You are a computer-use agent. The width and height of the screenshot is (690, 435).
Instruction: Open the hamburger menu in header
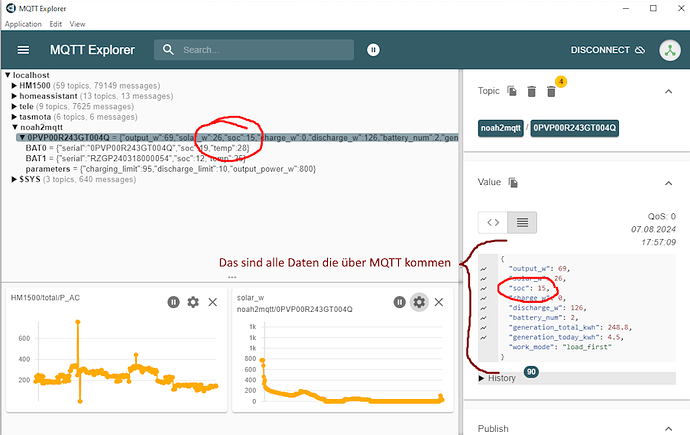point(23,50)
